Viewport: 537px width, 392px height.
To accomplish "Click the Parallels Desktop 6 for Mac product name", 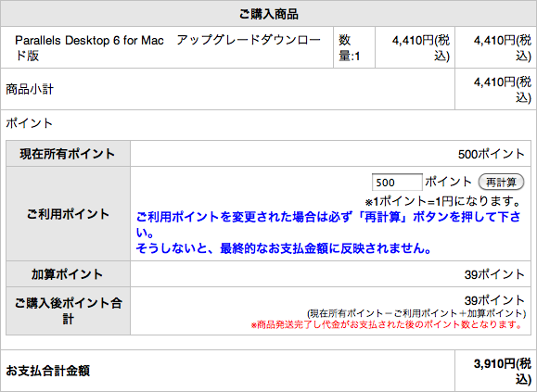I will click(168, 48).
